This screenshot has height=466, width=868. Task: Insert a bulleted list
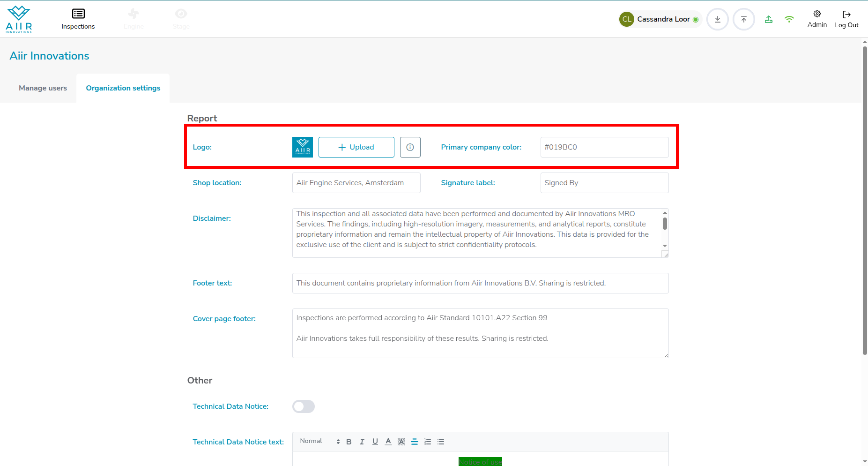[441, 442]
